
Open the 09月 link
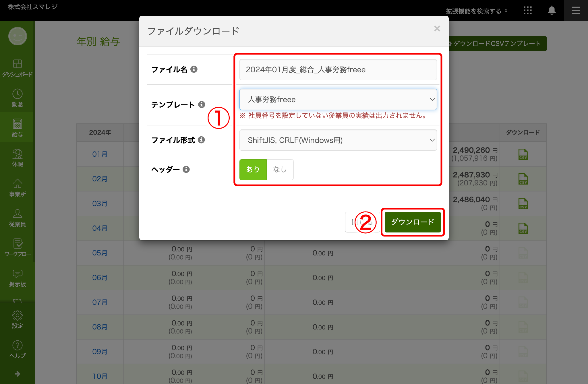(x=100, y=352)
